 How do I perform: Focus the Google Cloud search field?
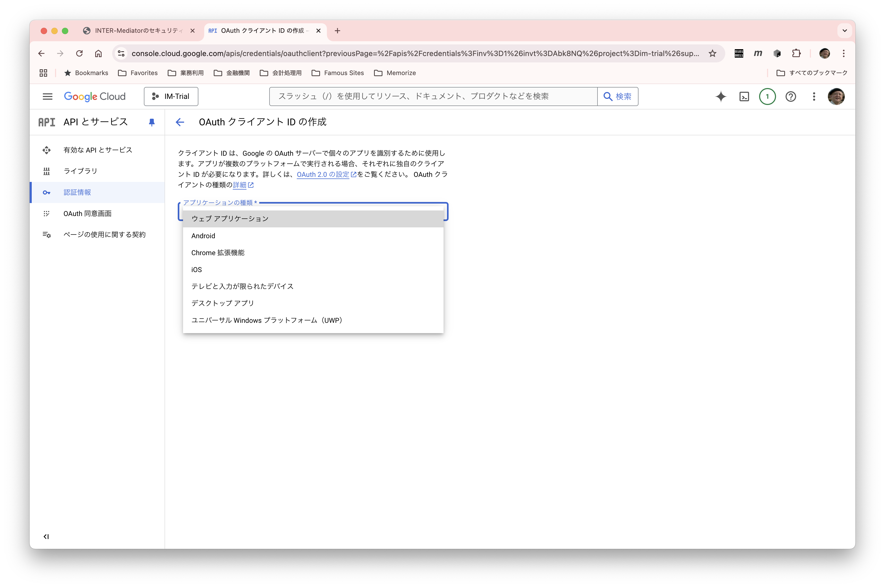pos(433,97)
